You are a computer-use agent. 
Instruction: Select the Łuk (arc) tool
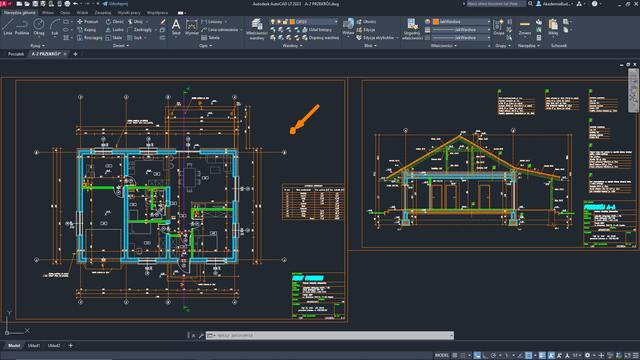click(x=54, y=27)
